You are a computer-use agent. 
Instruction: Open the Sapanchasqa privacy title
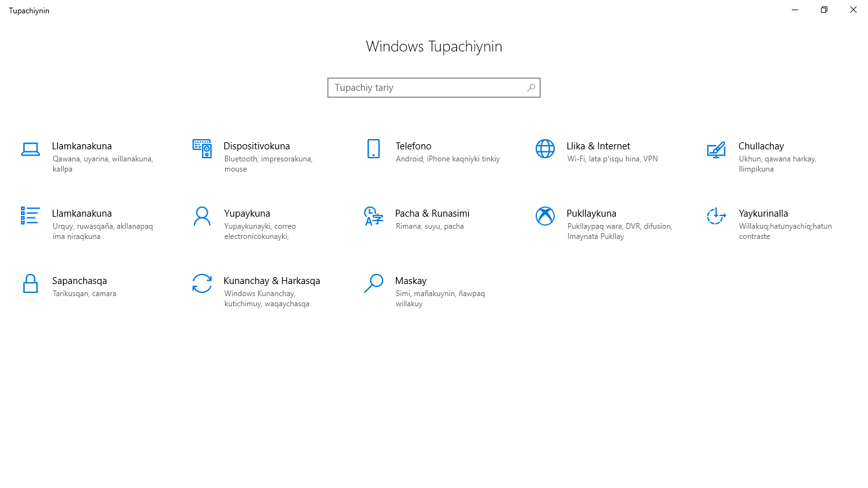[79, 281]
